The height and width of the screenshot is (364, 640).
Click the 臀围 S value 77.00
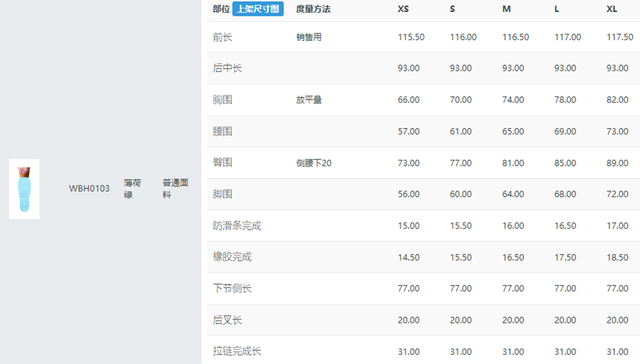coord(461,163)
